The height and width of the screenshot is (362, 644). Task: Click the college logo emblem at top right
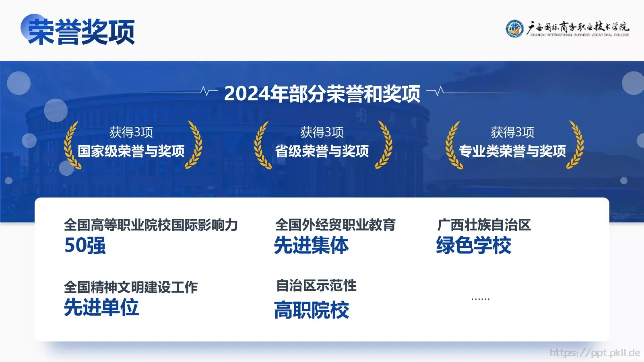tap(514, 29)
